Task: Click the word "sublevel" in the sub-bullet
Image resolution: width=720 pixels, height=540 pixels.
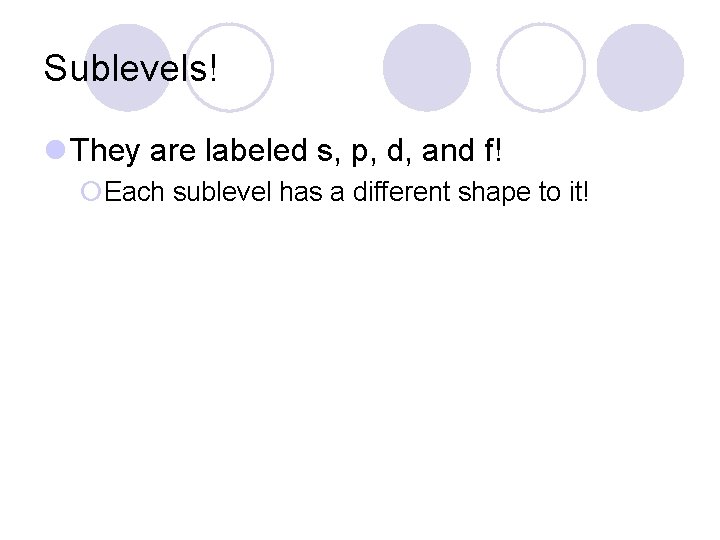Action: (x=222, y=191)
